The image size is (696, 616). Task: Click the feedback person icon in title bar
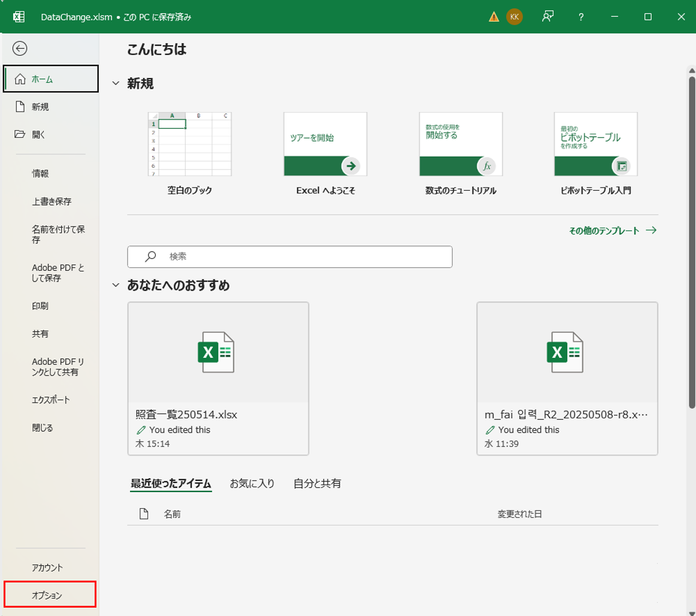[547, 17]
